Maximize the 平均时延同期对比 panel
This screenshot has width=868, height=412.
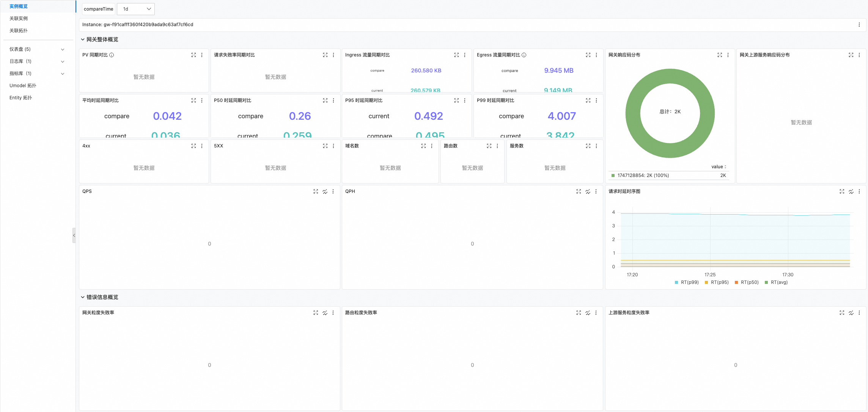(x=193, y=100)
